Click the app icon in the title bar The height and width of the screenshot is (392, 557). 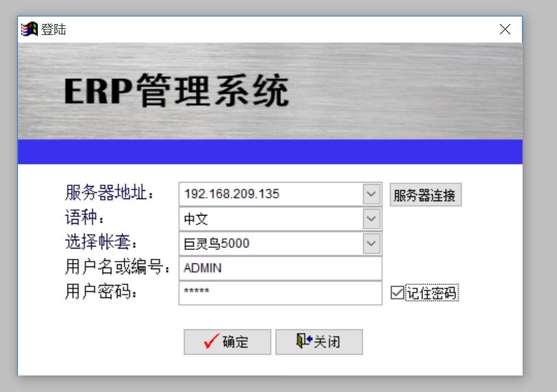30,30
